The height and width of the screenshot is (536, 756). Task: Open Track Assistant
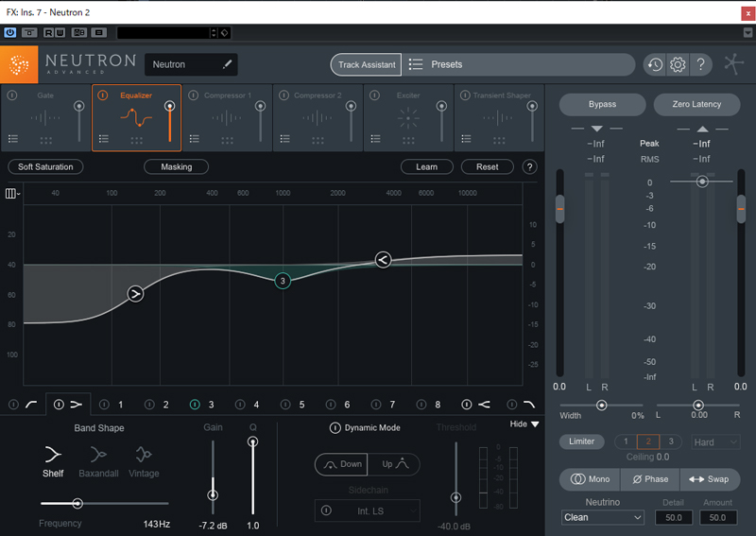366,64
